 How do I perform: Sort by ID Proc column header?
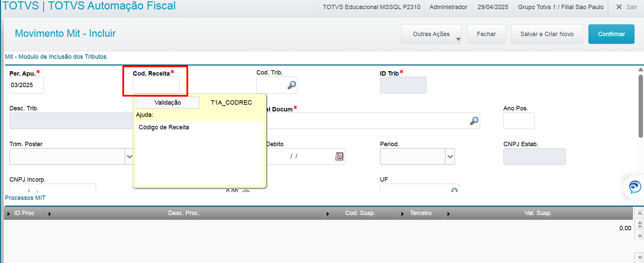[24, 213]
